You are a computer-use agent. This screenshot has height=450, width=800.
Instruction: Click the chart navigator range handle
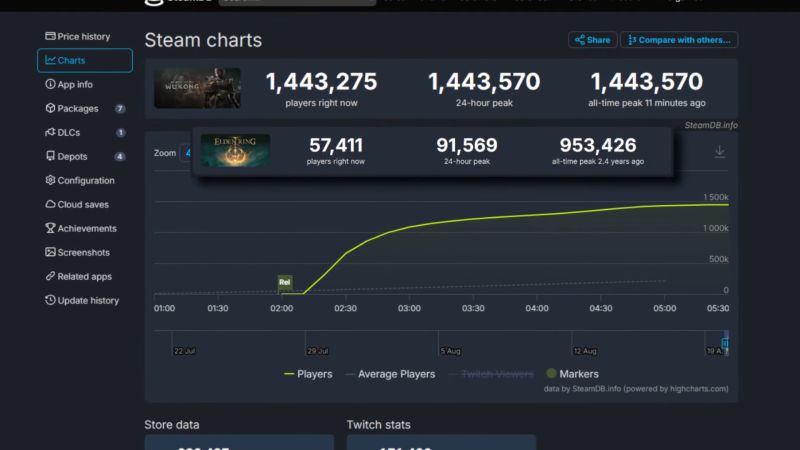[725, 343]
